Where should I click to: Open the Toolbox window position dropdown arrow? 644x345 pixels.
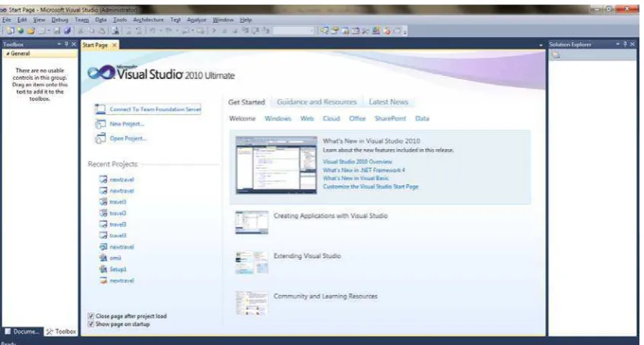pos(59,44)
